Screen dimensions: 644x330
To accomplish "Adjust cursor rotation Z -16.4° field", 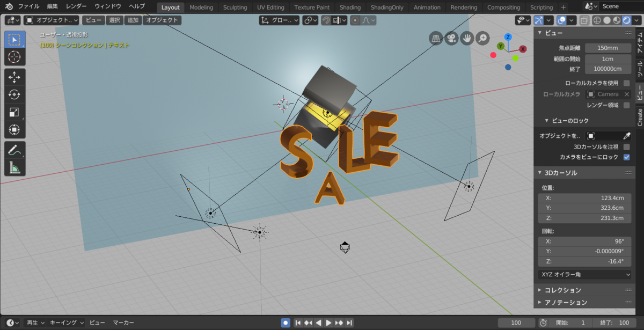I will click(x=585, y=261).
